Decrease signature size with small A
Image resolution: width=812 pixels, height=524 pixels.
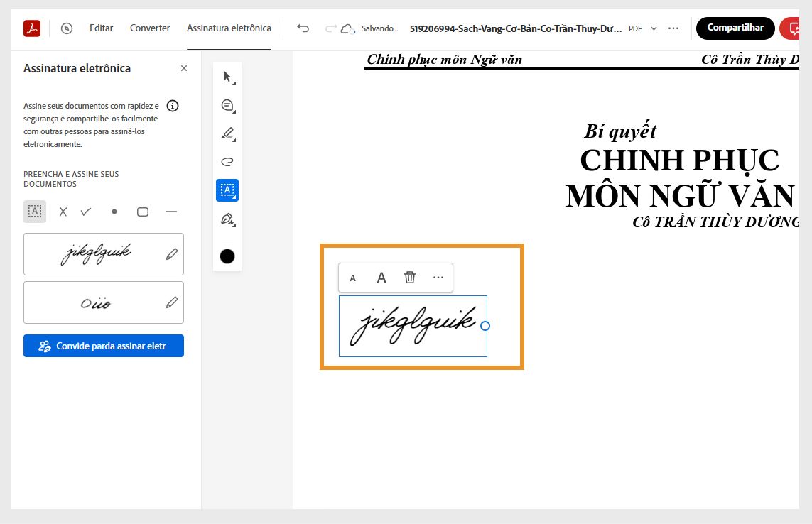352,278
